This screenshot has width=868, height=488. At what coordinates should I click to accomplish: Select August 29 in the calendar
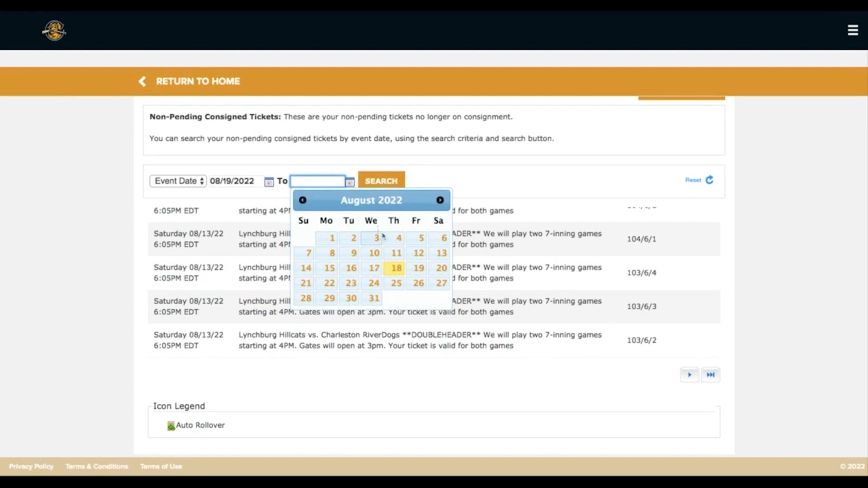327,299
